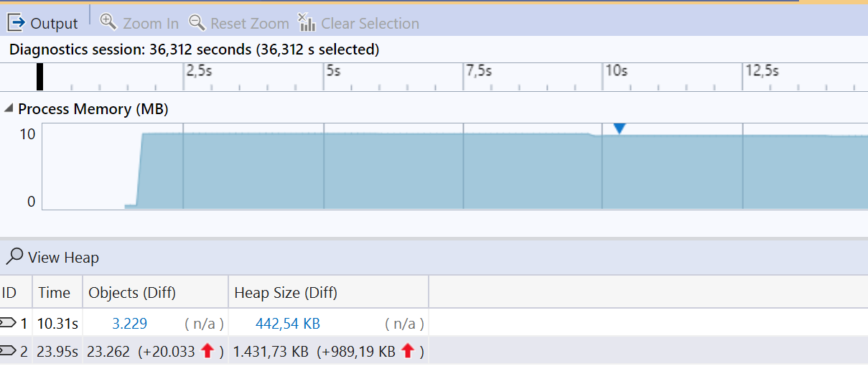The image size is (868, 384).
Task: Click red up arrow beside +989,19 KB
Action: click(x=408, y=351)
